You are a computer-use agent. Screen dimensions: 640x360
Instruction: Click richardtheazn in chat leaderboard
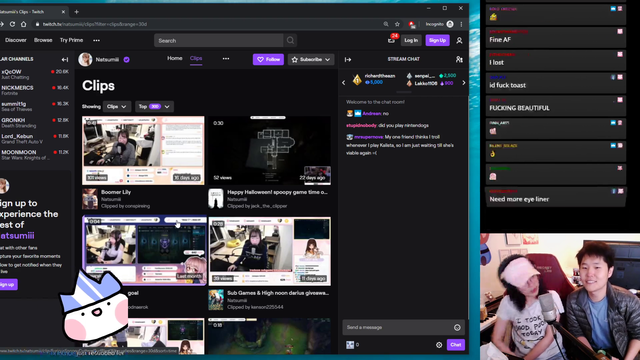[380, 76]
